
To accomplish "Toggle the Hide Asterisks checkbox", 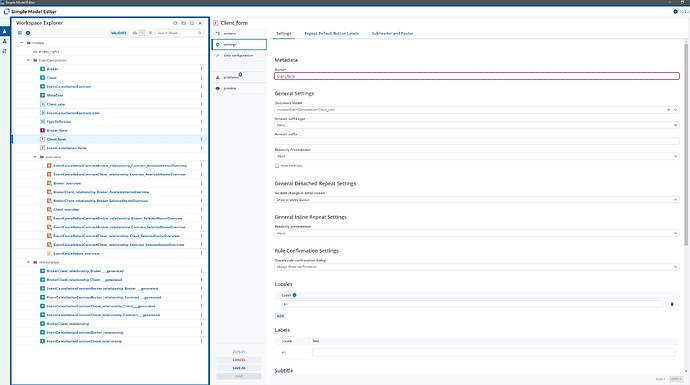I will point(277,166).
